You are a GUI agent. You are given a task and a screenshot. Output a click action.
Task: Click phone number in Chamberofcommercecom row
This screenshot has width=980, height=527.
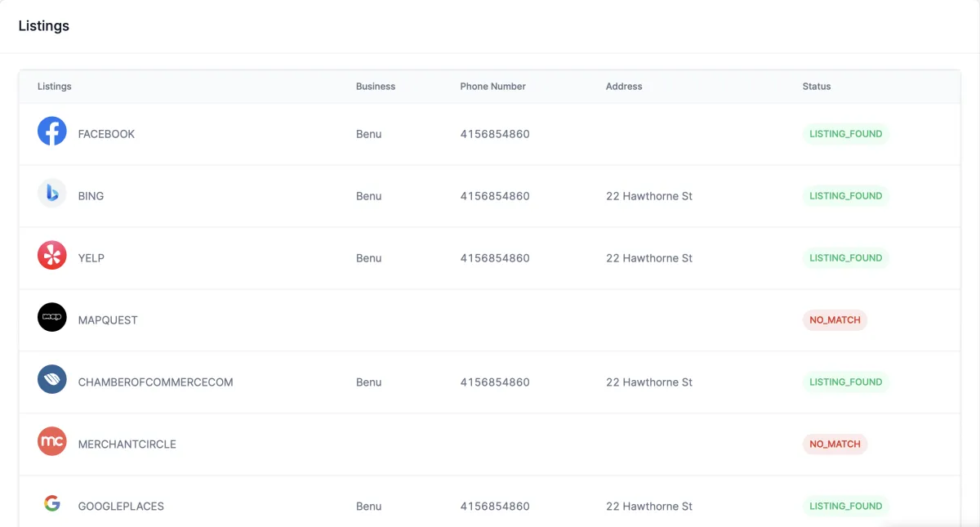(x=495, y=382)
